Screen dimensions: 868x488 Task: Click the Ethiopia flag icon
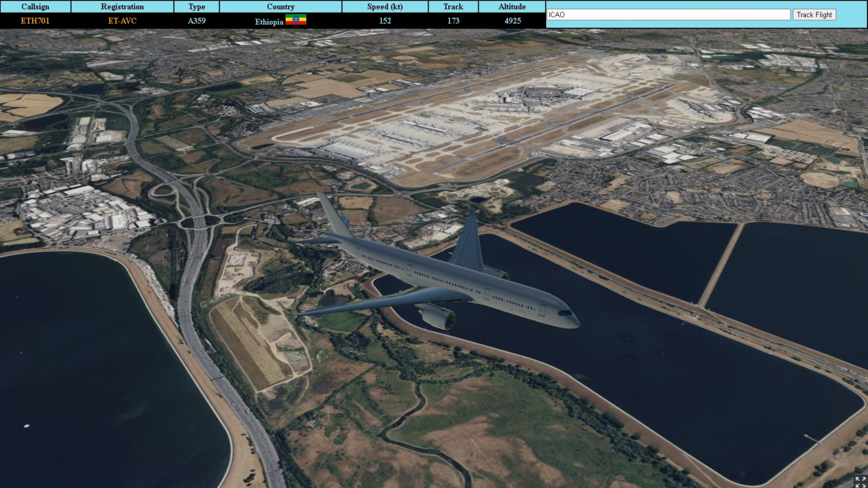(296, 20)
